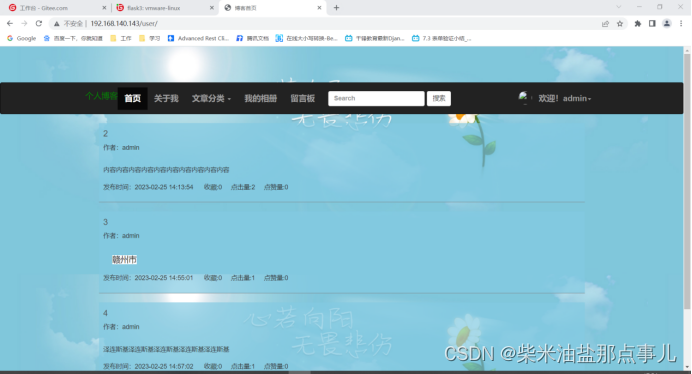
Task: Open the 7.3 表单验证 bookmark
Action: coord(441,38)
